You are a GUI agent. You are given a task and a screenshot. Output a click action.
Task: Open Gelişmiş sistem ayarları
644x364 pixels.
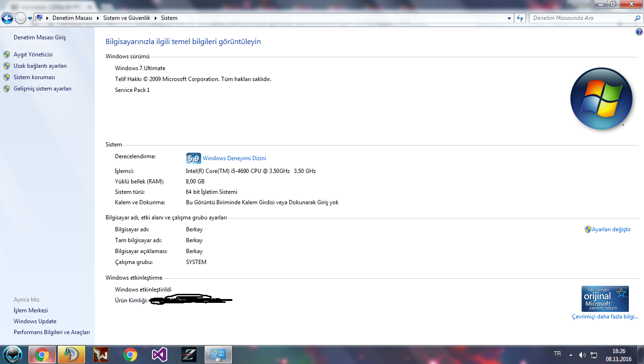pos(43,89)
